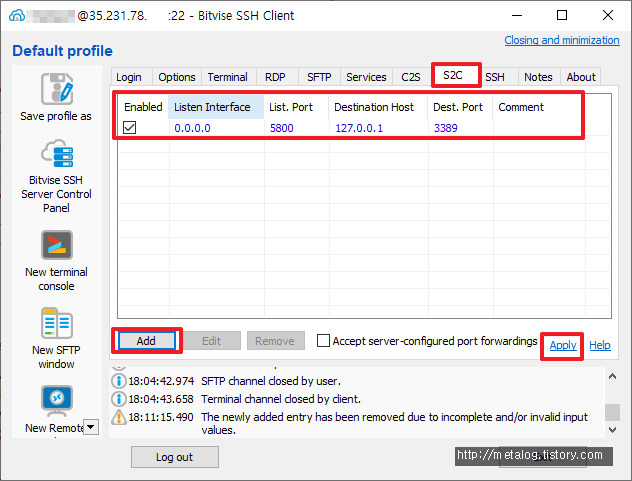This screenshot has height=481, width=632.
Task: Click info icon beside Terminal channel closed log
Action: click(x=118, y=399)
